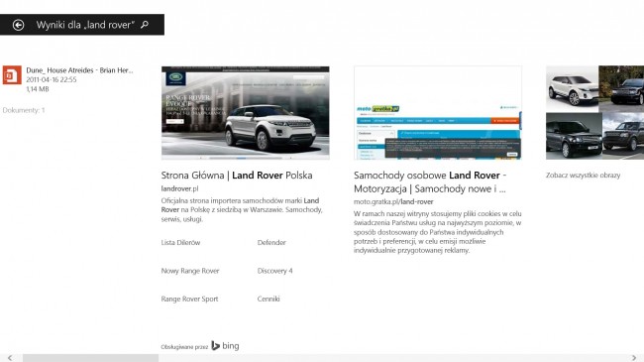The image size is (644, 362).
Task: Open moto.gratka.pl website thumbnail
Action: pos(438,113)
